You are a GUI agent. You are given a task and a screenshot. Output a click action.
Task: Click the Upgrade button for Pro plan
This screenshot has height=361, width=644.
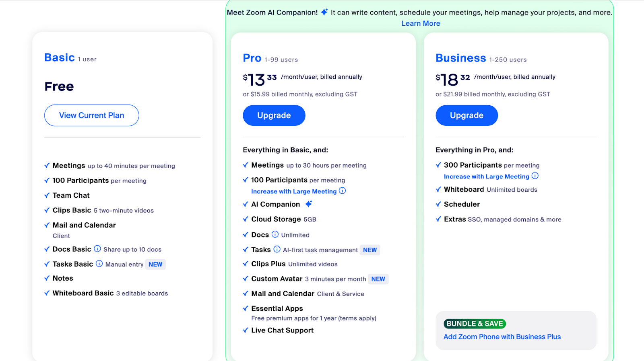point(274,115)
